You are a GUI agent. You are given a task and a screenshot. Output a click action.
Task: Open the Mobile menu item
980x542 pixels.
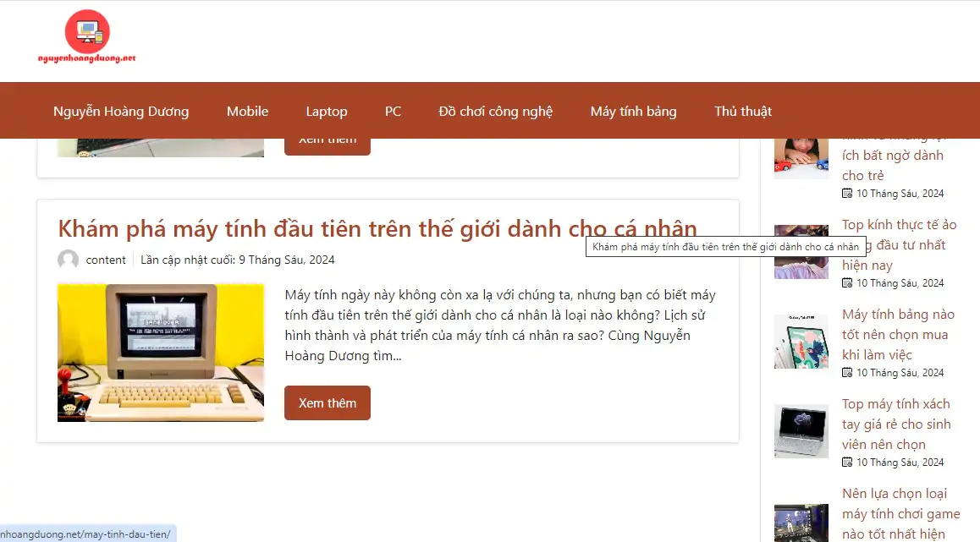(247, 111)
